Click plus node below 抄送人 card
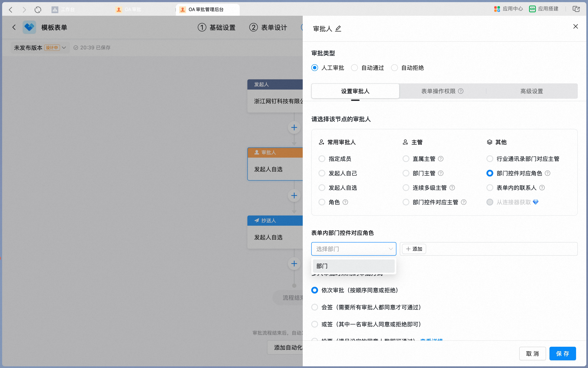The height and width of the screenshot is (368, 588). (x=294, y=264)
